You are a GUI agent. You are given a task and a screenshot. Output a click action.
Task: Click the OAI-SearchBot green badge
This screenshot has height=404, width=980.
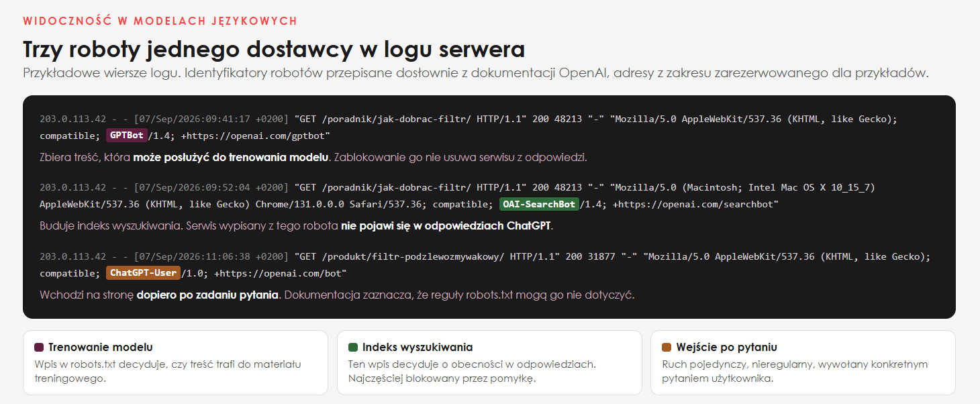pos(539,204)
